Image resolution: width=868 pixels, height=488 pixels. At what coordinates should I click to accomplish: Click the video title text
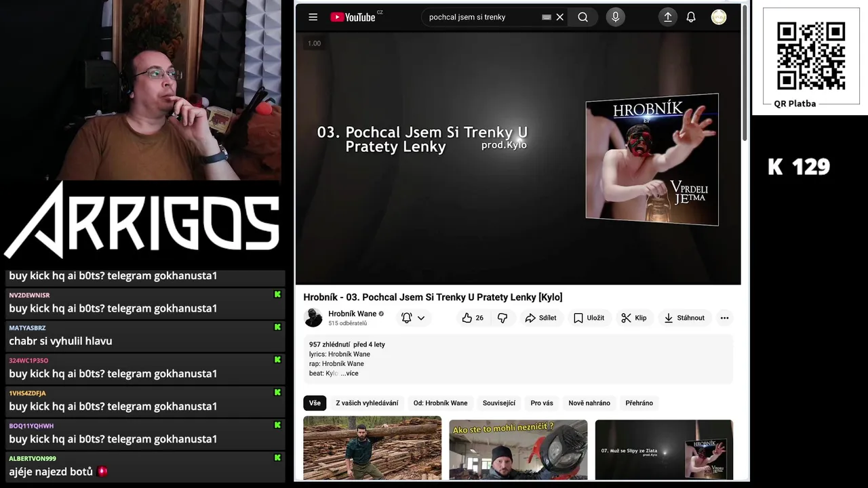[433, 297]
